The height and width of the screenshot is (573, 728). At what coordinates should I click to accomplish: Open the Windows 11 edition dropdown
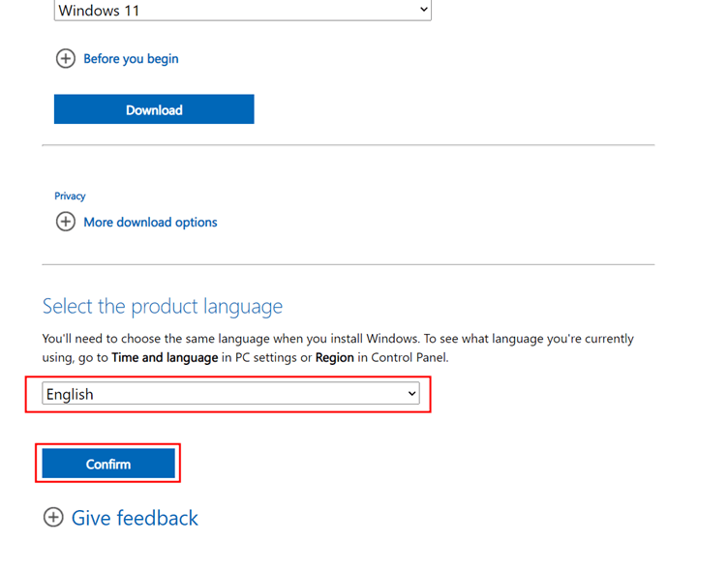click(x=242, y=11)
